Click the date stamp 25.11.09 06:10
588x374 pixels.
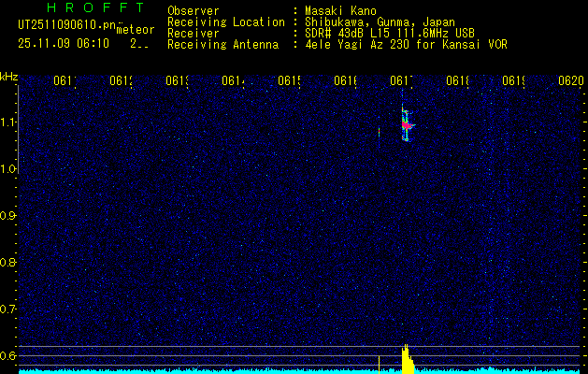tap(64, 44)
